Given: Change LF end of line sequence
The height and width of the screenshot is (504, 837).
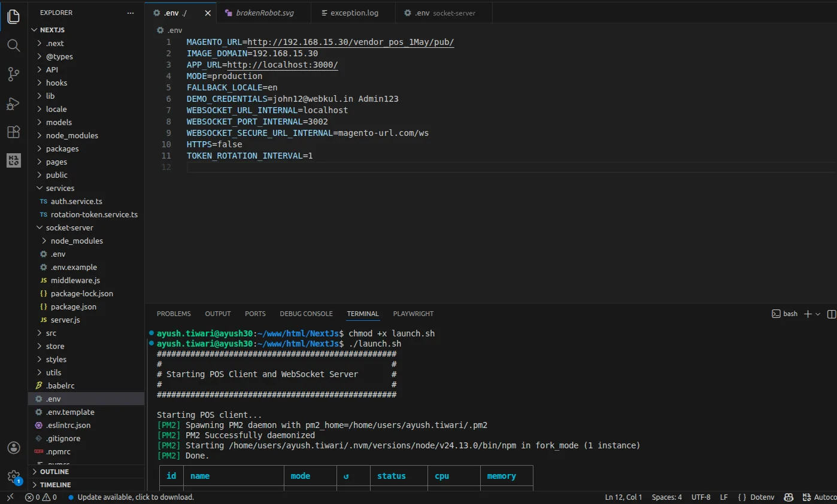Looking at the screenshot, I should [x=724, y=497].
